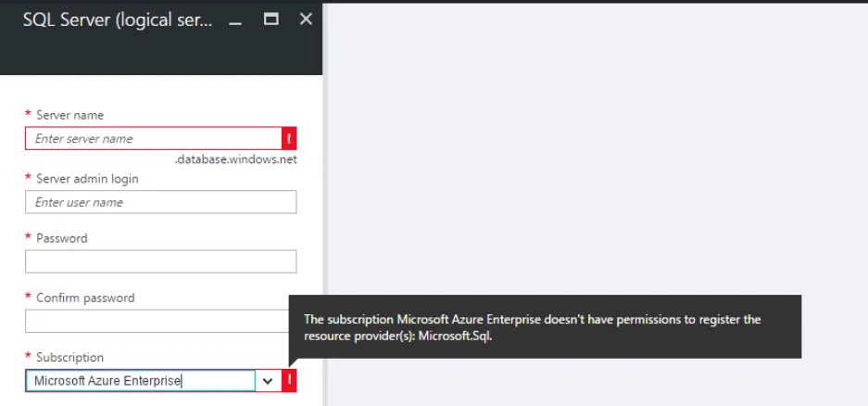Screen dimensions: 868x406
Task: Click the Confirm password label
Action: pyautogui.click(x=85, y=298)
